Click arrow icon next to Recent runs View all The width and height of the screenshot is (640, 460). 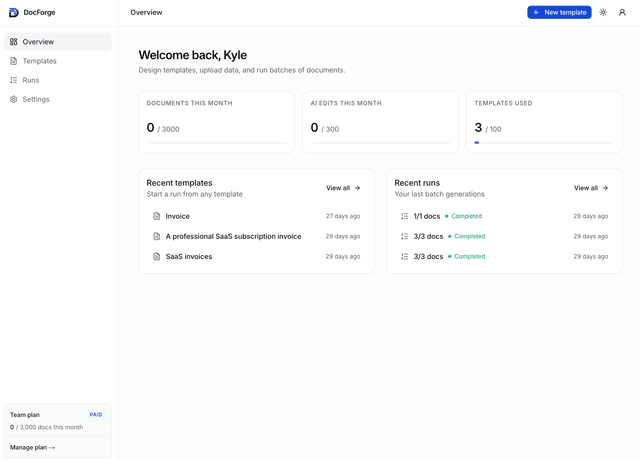tap(605, 188)
